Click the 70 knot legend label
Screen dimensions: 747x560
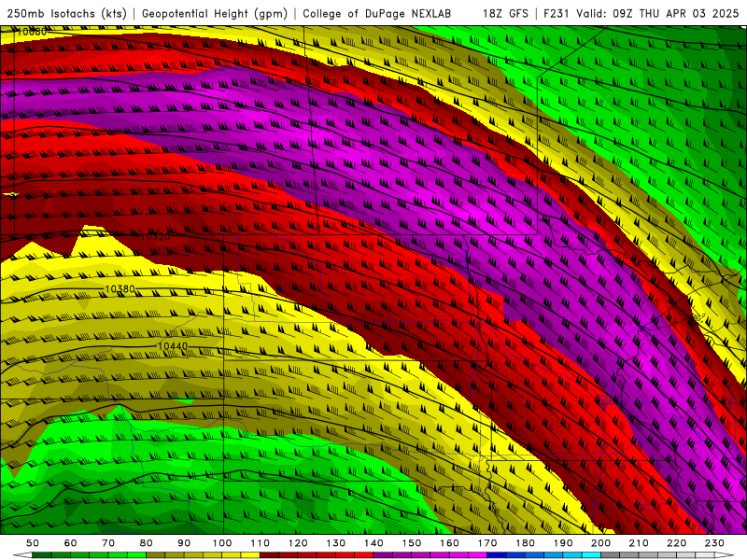coord(108,543)
